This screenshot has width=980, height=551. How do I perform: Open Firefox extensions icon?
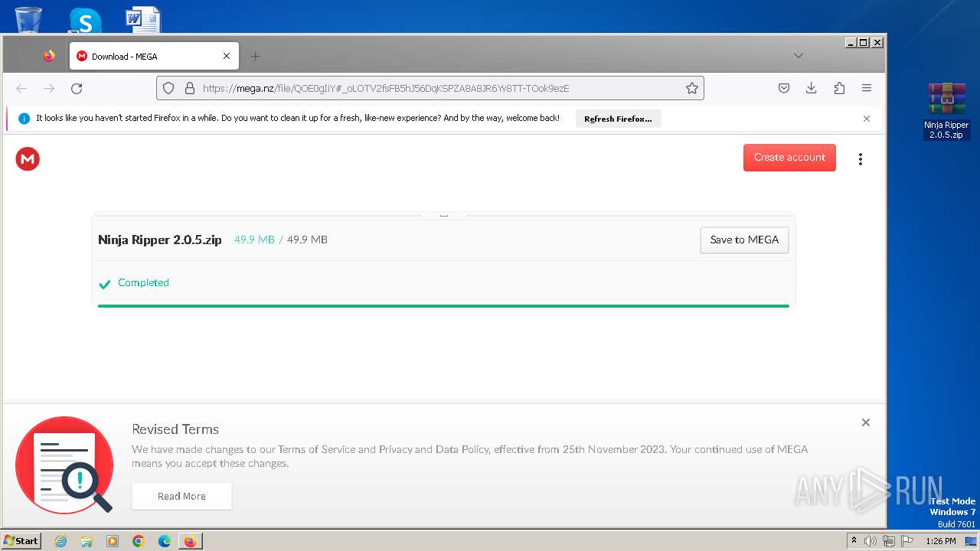point(839,88)
